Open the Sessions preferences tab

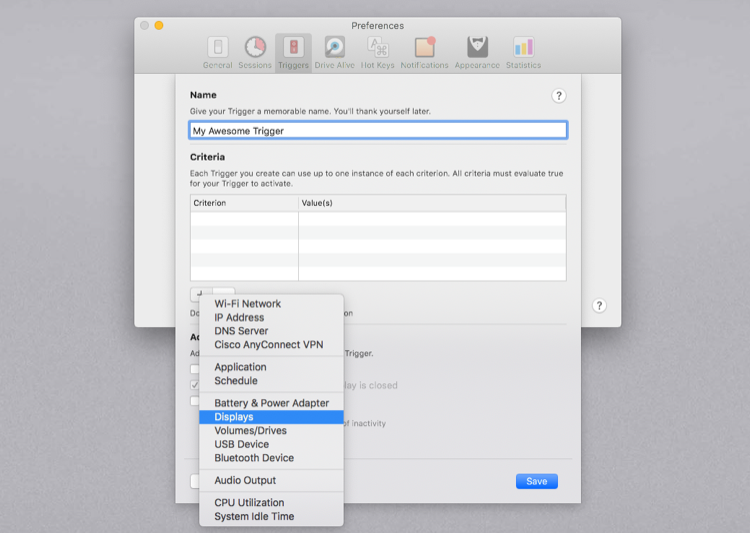click(255, 53)
